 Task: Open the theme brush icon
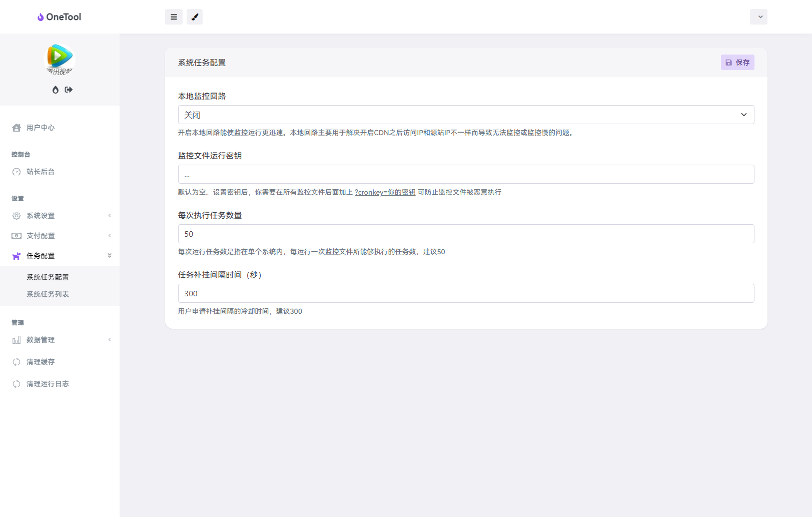(195, 17)
